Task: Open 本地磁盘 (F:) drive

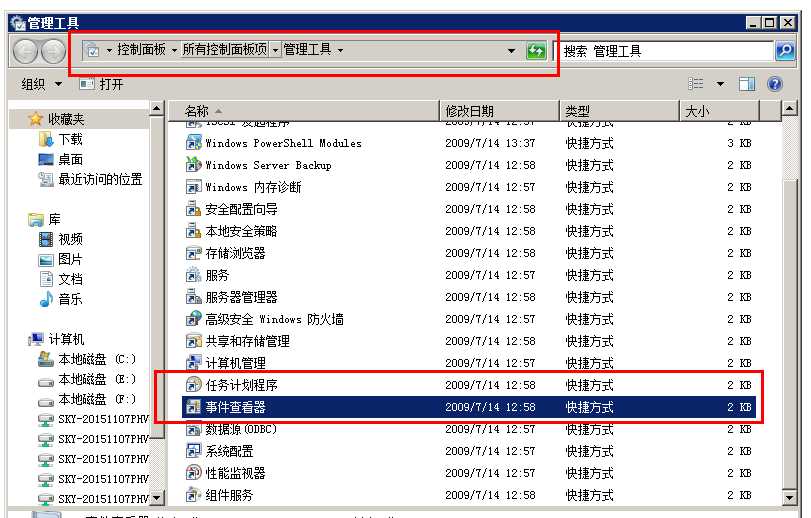Action: [87, 399]
